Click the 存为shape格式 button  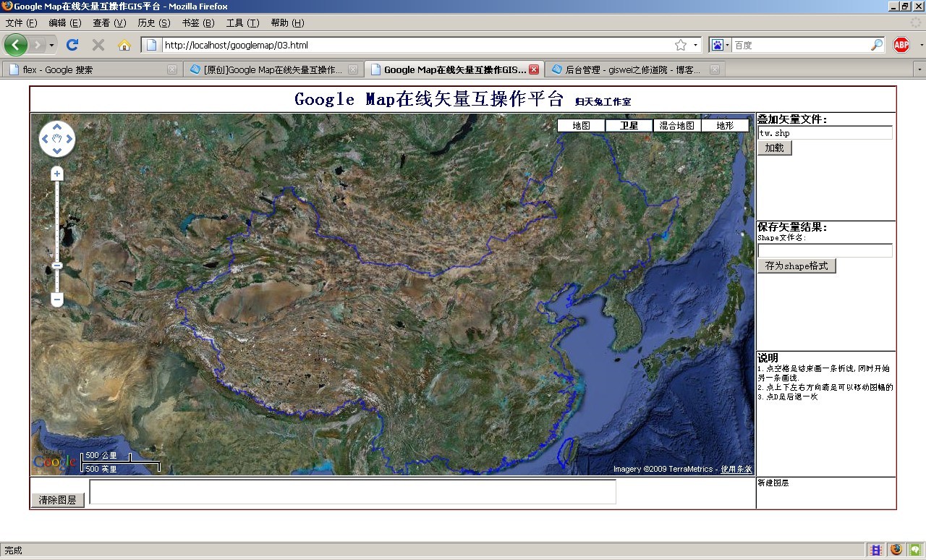[x=797, y=266]
